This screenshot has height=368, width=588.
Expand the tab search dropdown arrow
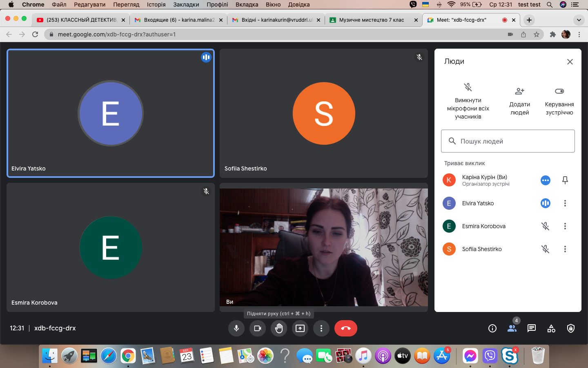(579, 20)
